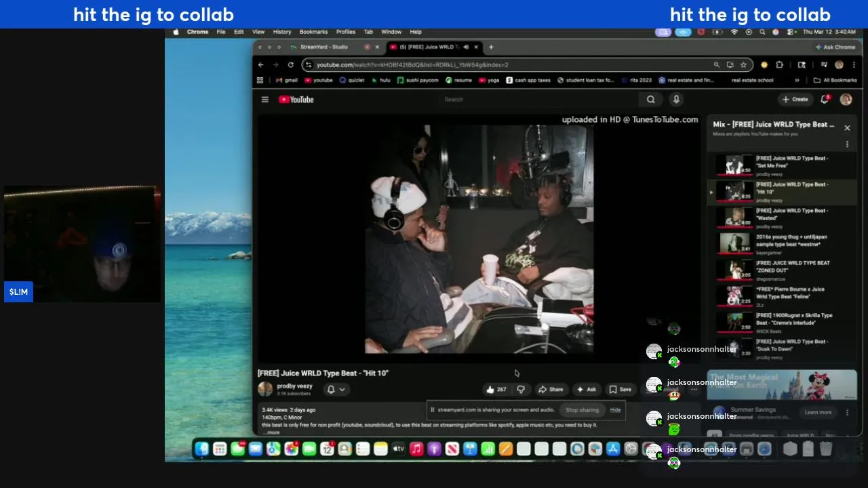Open the File menu
The height and width of the screenshot is (488, 868).
pos(221,32)
